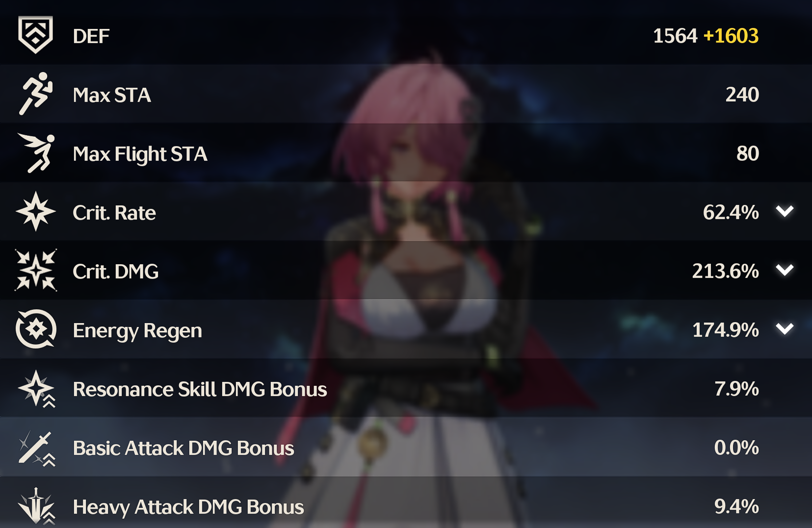The height and width of the screenshot is (528, 812).
Task: Click the 213.6% Crit. DMG value
Action: (x=726, y=271)
